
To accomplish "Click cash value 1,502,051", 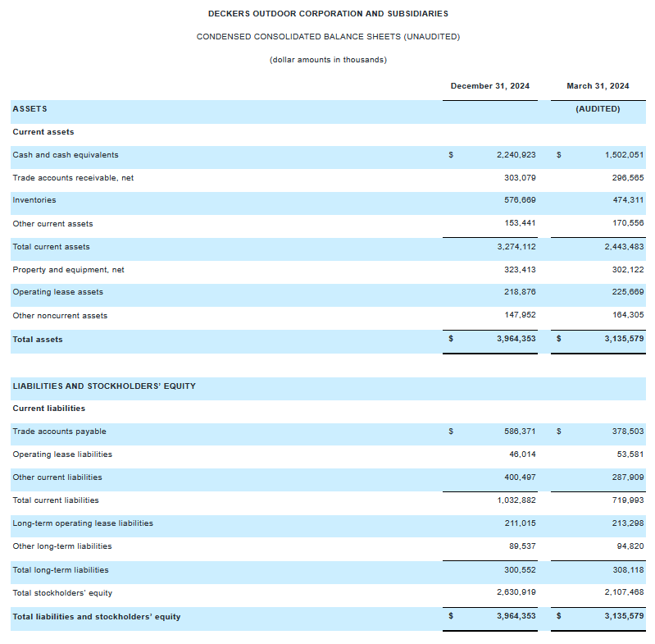I will pos(624,155).
